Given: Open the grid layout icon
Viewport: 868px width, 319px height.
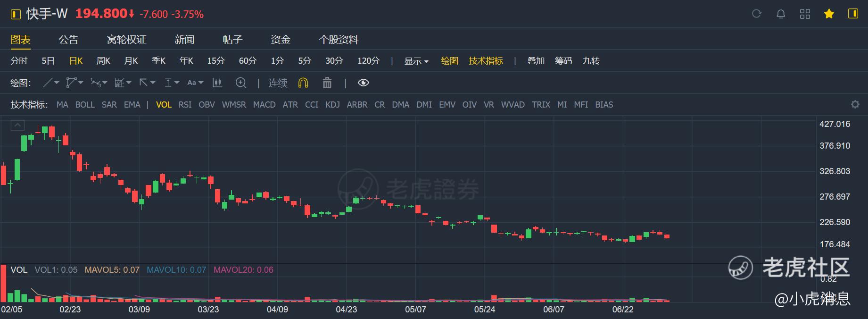Looking at the screenshot, I should [x=805, y=14].
